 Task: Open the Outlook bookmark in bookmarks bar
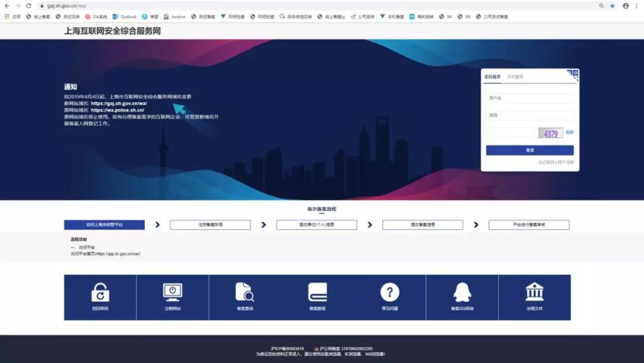pyautogui.click(x=125, y=17)
